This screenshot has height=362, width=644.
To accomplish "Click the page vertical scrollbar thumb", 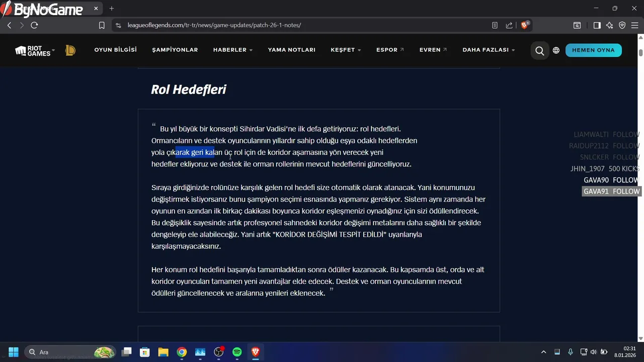I will 640,53.
